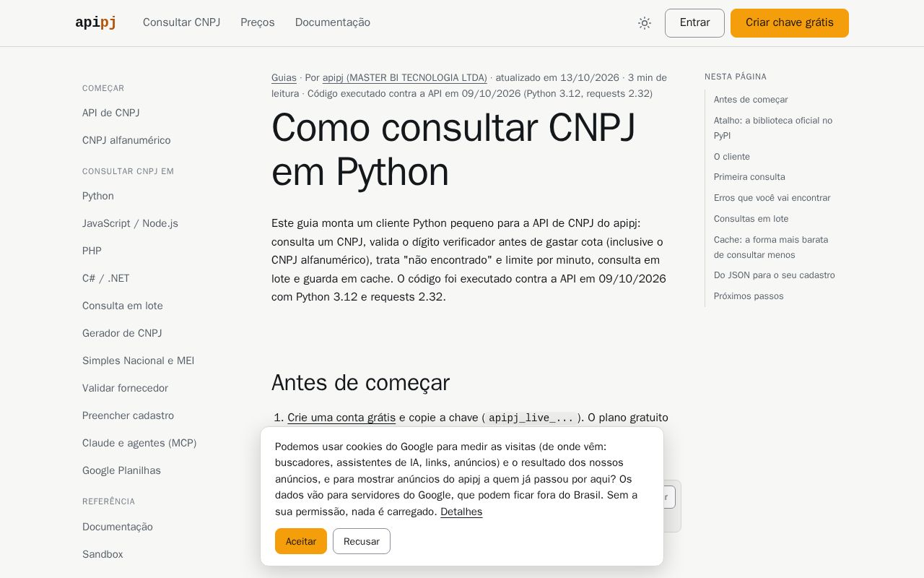Jump to Próximos passos section

pyautogui.click(x=749, y=296)
